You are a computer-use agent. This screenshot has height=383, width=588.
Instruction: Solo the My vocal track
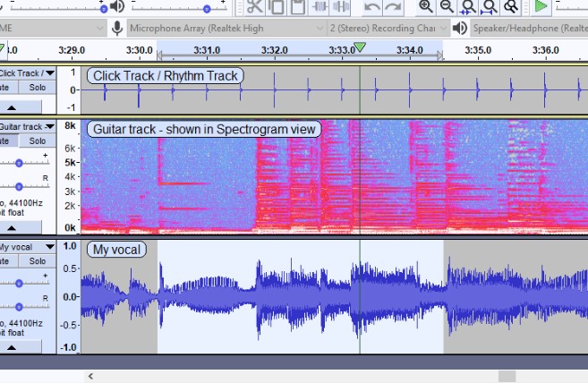tap(38, 261)
